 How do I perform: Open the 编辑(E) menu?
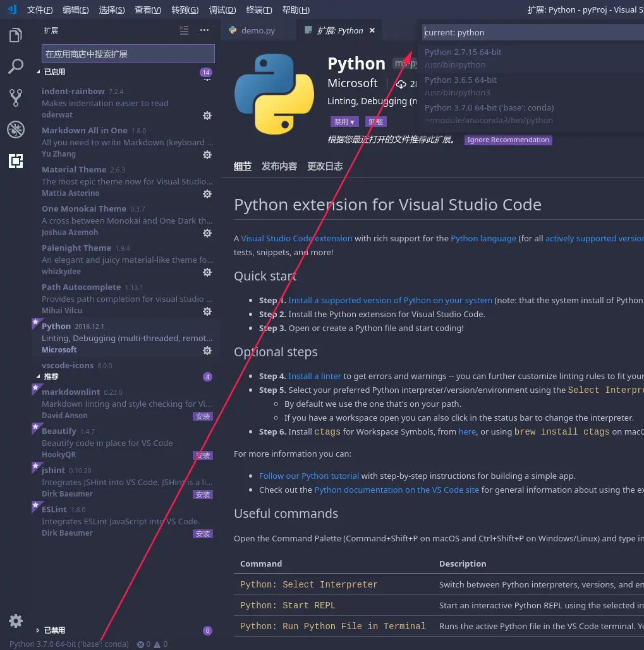coord(75,10)
